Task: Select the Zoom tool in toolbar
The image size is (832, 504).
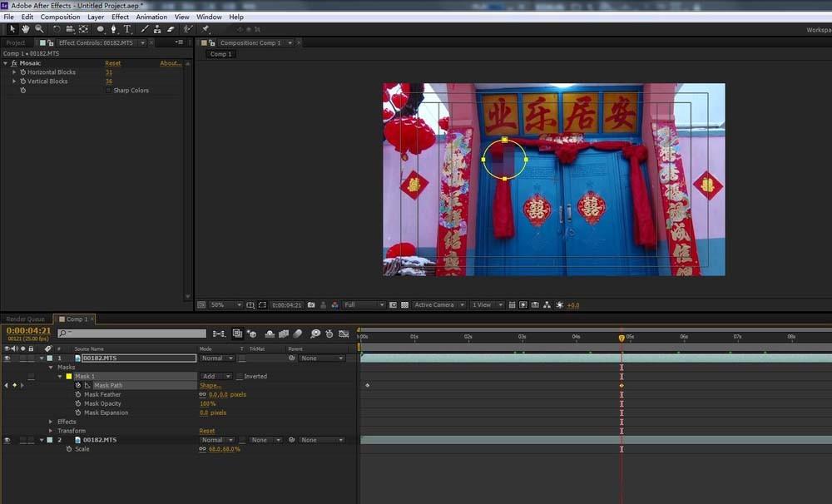Action: (39, 29)
